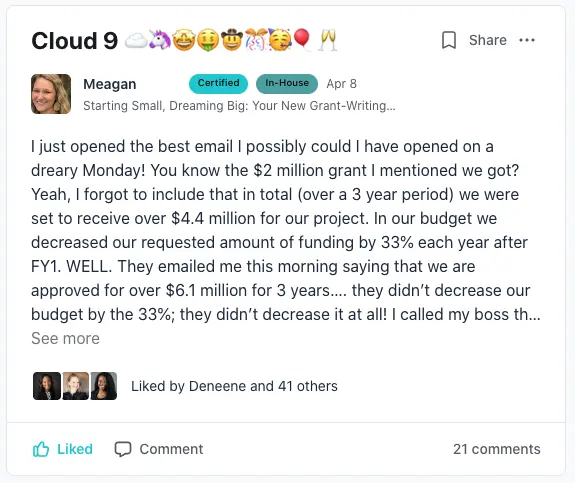Toggle the Liked thumbs-up button
Image resolution: width=575 pixels, height=483 pixels.
pos(63,449)
